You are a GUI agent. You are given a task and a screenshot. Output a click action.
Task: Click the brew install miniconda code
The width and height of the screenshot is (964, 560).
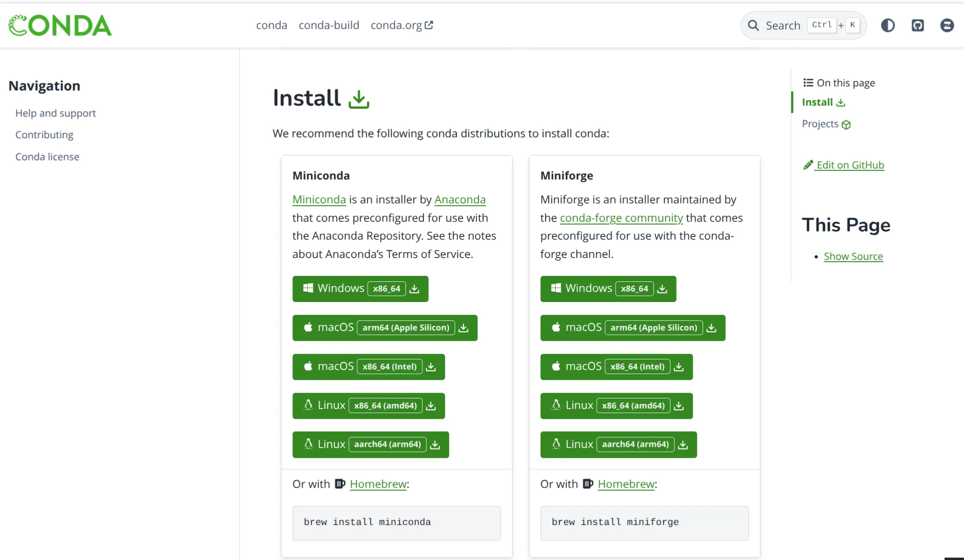point(397,523)
